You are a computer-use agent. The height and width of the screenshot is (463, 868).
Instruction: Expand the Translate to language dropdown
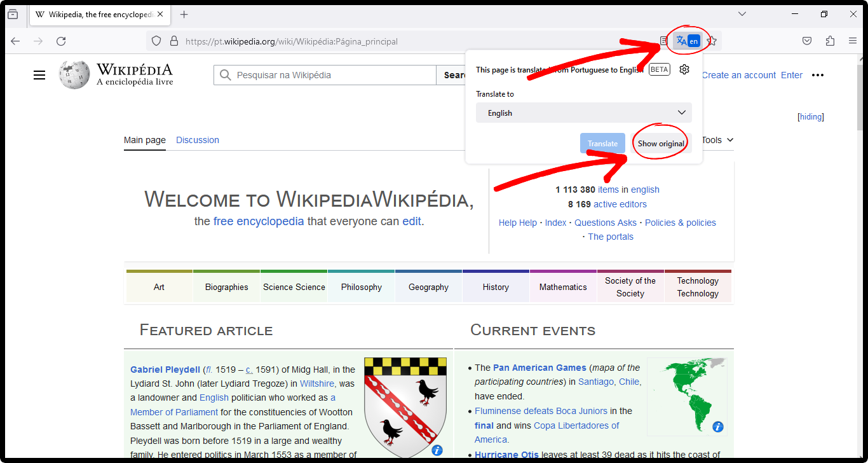coord(583,113)
